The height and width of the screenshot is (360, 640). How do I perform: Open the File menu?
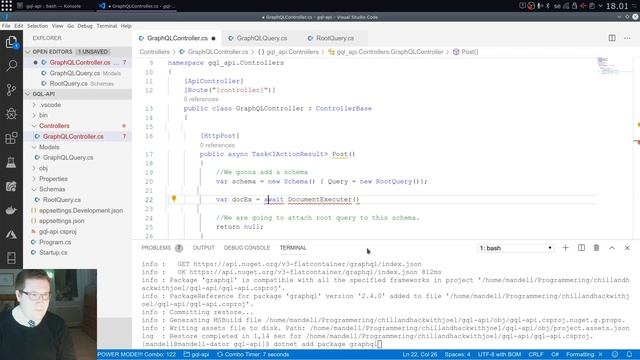6,26
